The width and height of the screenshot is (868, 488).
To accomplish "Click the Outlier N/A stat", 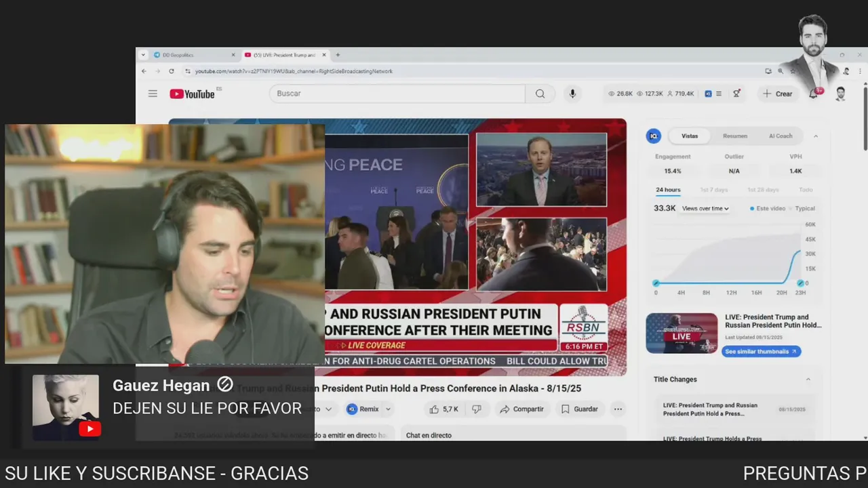I will 734,163.
